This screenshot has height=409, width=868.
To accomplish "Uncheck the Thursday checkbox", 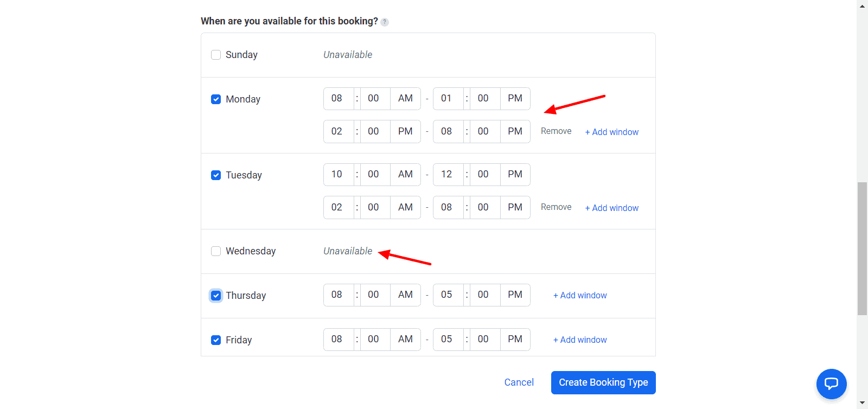I will [216, 296].
